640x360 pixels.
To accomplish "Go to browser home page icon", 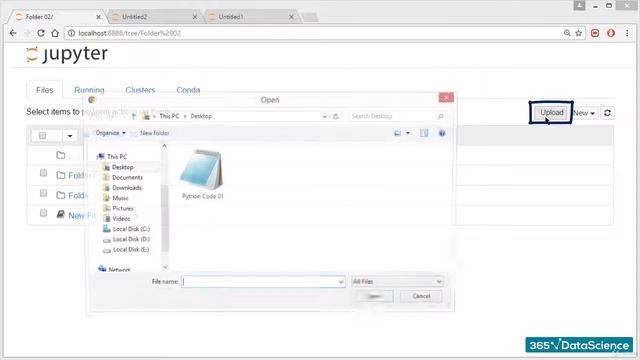I will [55, 33].
